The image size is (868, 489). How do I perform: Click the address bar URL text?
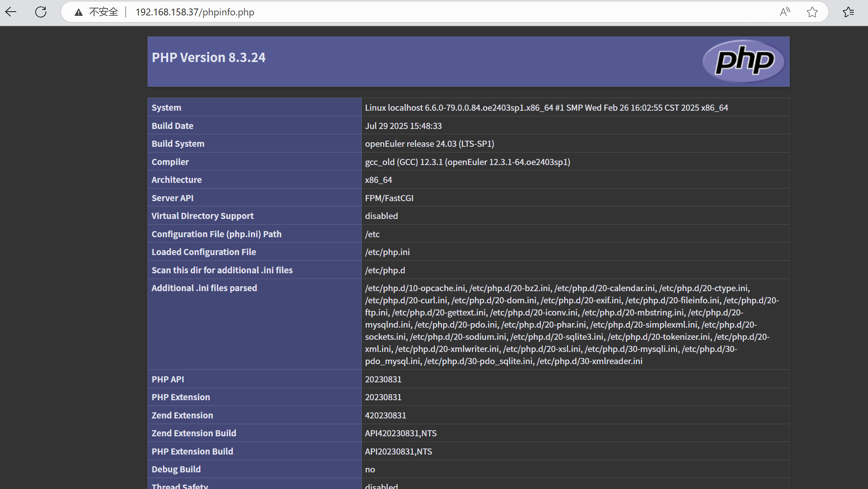[195, 12]
